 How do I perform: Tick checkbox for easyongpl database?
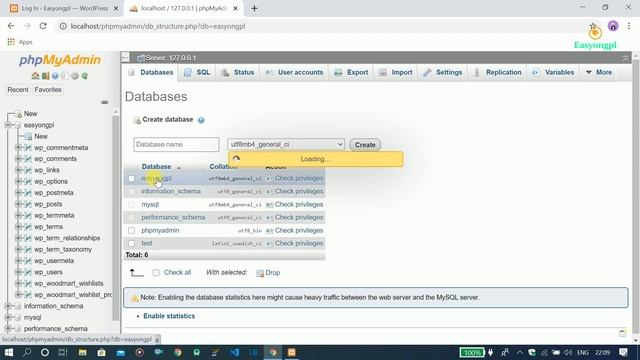pyautogui.click(x=131, y=178)
